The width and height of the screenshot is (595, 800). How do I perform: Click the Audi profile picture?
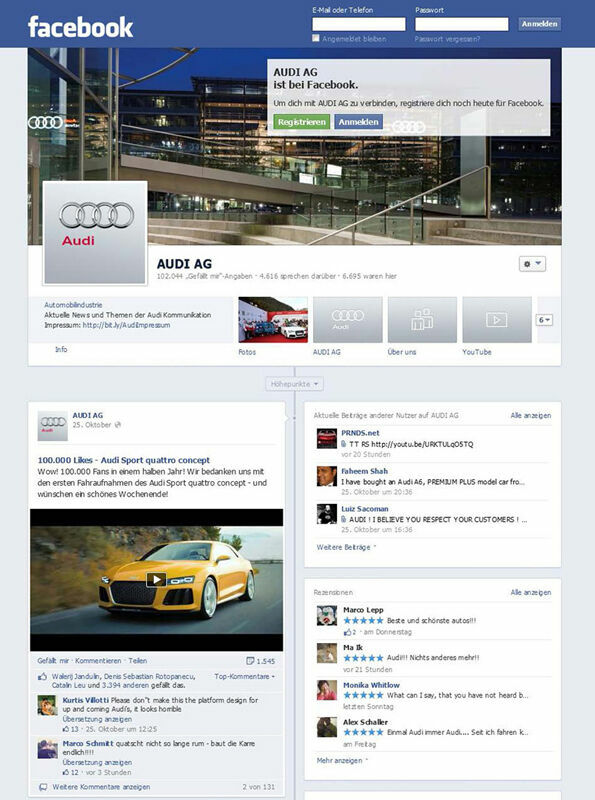95,233
